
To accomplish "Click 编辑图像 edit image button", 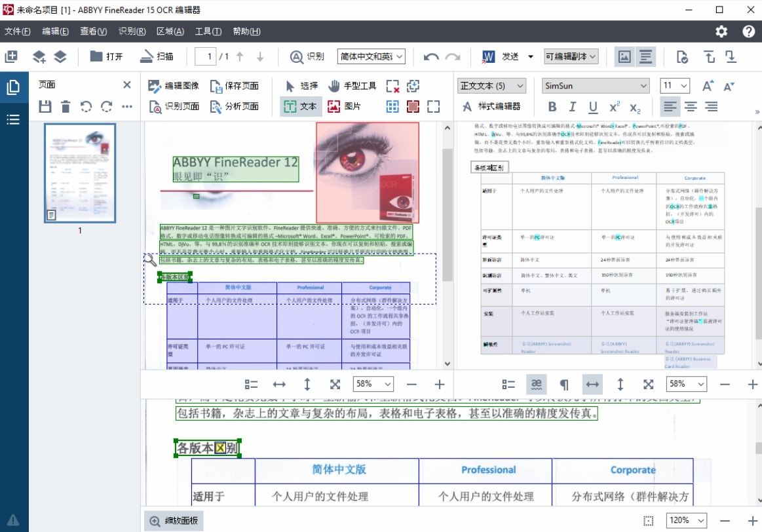I will point(174,86).
